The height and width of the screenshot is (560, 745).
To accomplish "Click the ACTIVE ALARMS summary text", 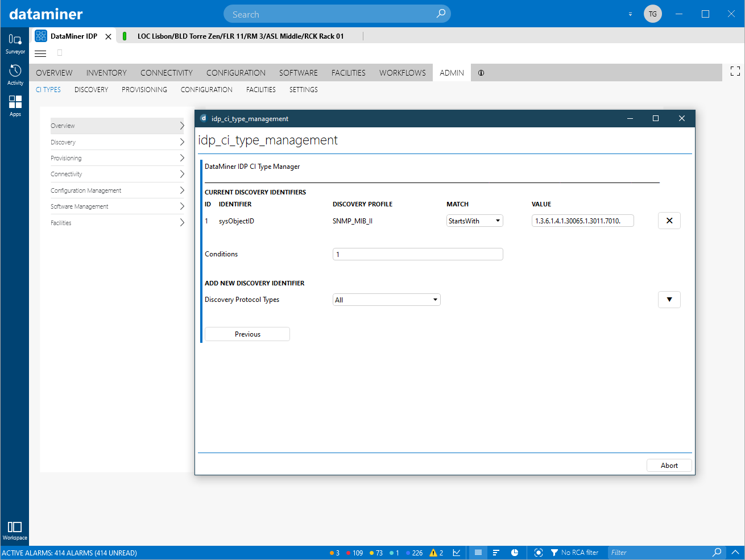I will coord(69,553).
